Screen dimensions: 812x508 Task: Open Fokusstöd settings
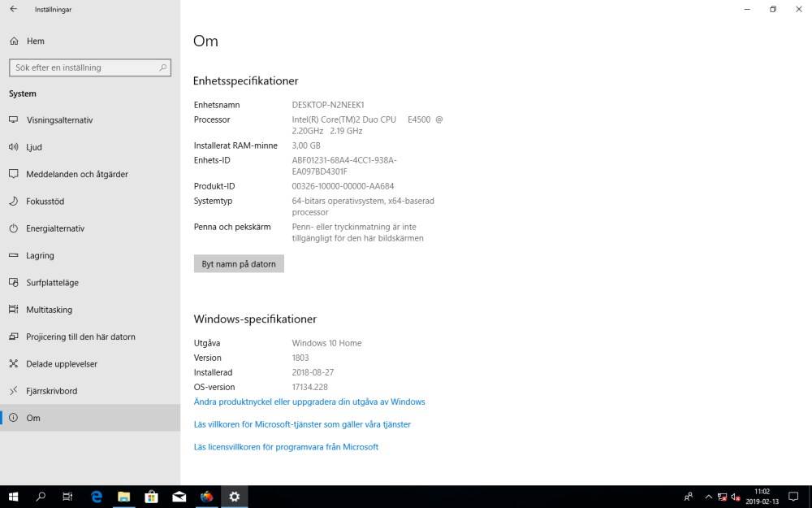click(x=90, y=201)
